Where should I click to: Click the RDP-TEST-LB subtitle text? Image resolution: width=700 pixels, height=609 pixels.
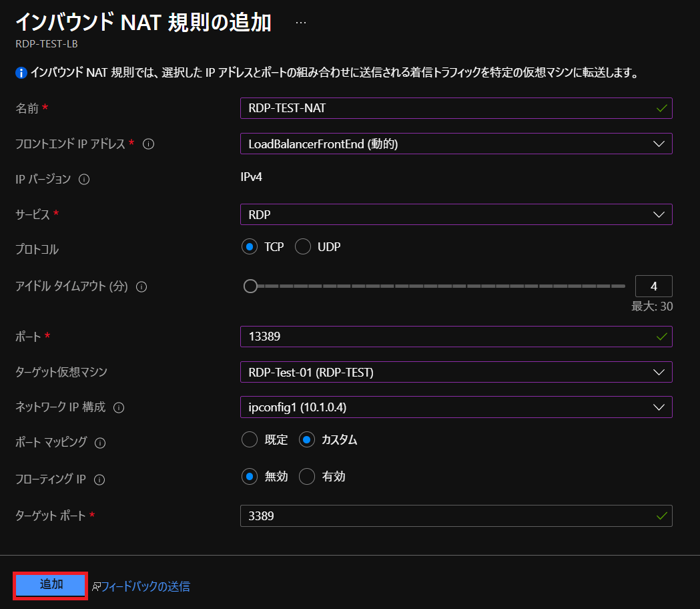pos(47,44)
